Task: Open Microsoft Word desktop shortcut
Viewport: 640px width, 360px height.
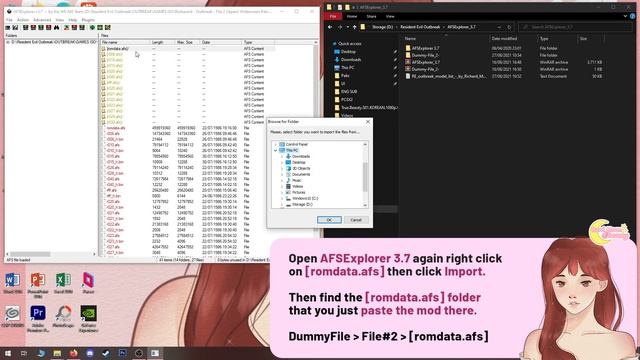Action: [x=13, y=283]
